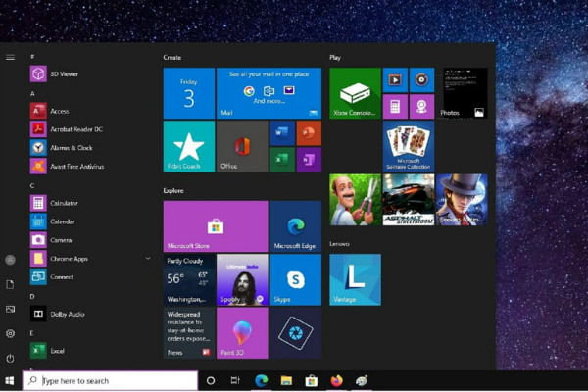Click the Power button in Start
Screen dimensions: 588x392
(10, 359)
